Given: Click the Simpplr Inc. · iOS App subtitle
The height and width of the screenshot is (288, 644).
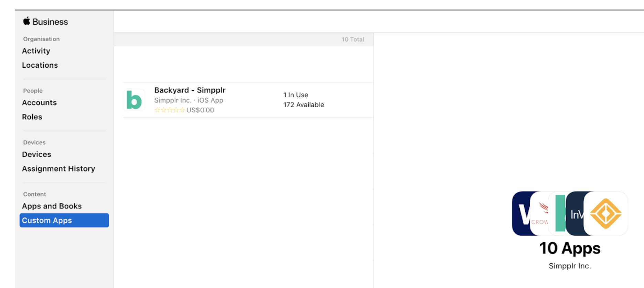Looking at the screenshot, I should coord(189,100).
